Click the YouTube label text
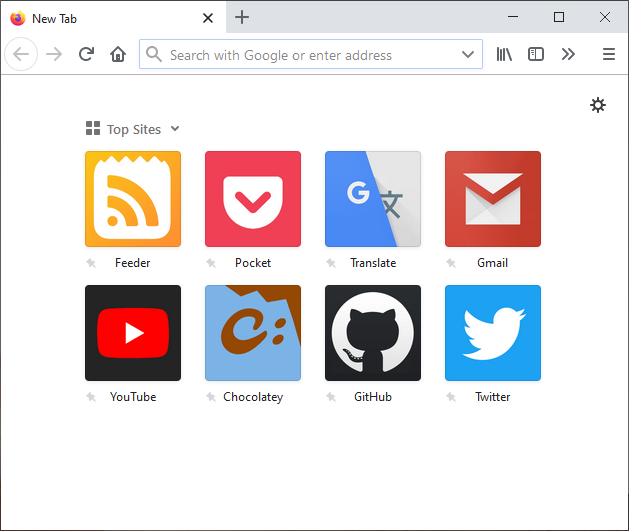Viewport: 629px width, 531px height. point(133,397)
